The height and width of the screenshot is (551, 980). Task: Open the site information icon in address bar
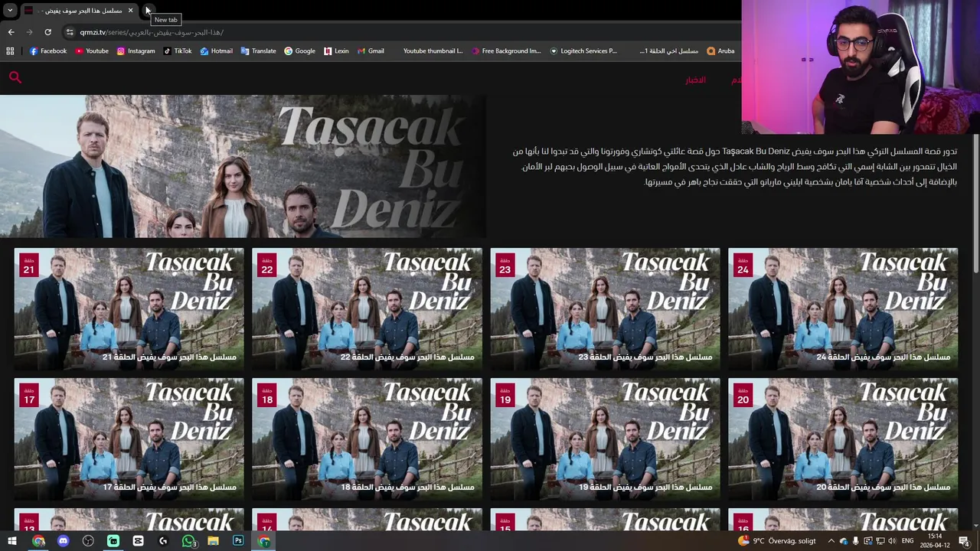click(x=70, y=32)
